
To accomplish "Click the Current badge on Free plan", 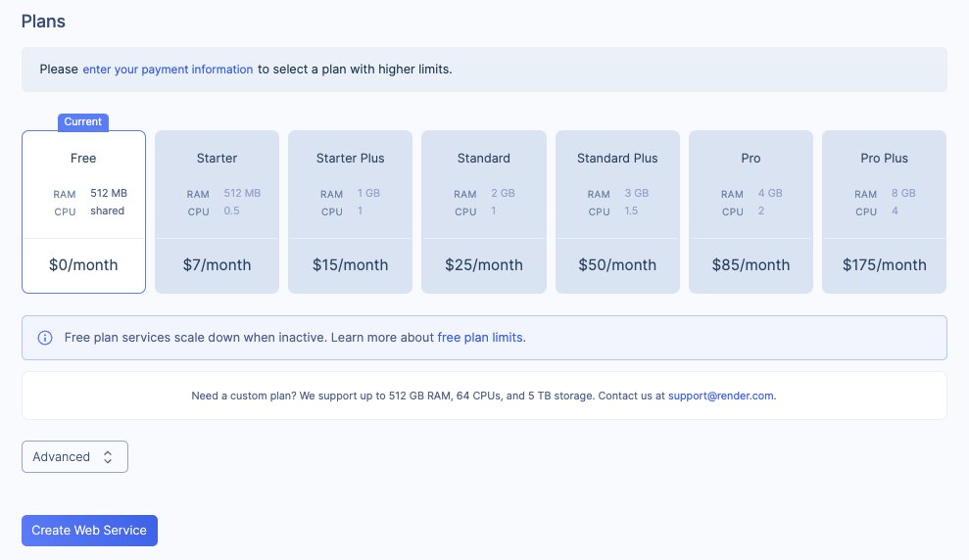I will (83, 121).
